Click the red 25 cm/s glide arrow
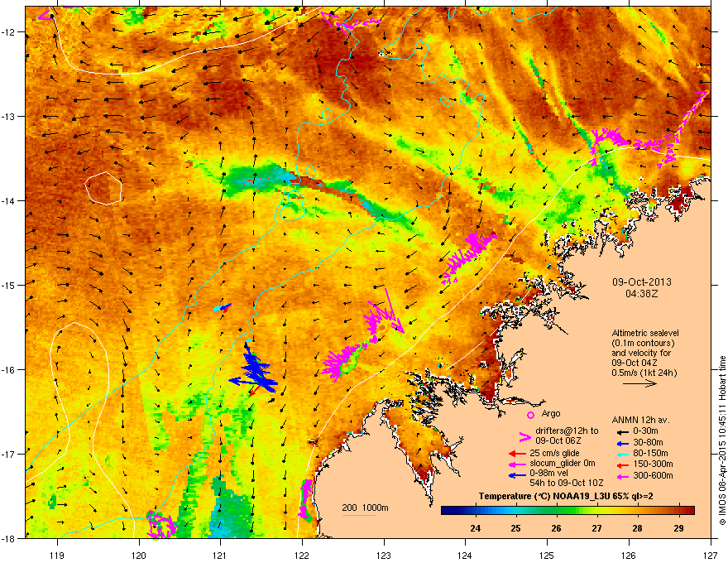The width and height of the screenshot is (728, 563). [x=517, y=454]
